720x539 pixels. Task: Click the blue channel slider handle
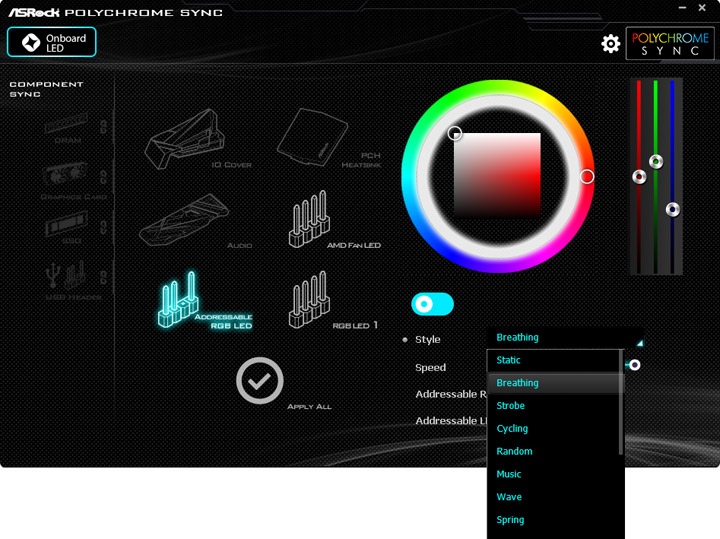[x=673, y=209]
